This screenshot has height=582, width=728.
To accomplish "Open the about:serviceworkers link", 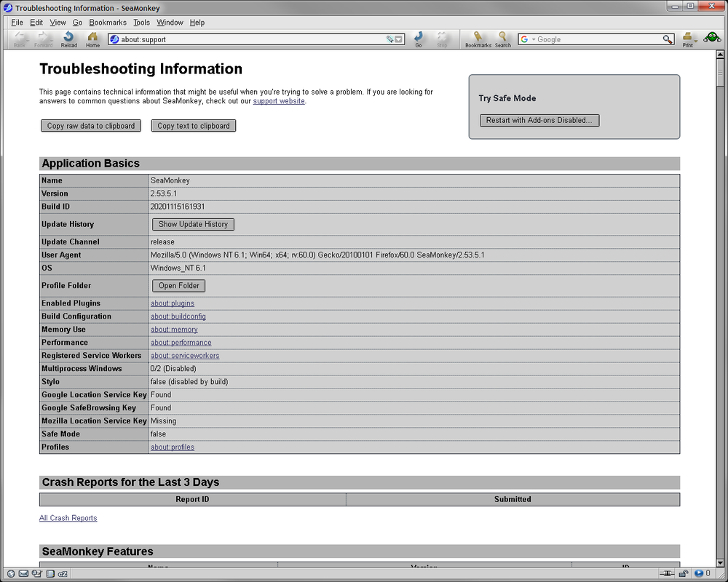I will click(185, 355).
